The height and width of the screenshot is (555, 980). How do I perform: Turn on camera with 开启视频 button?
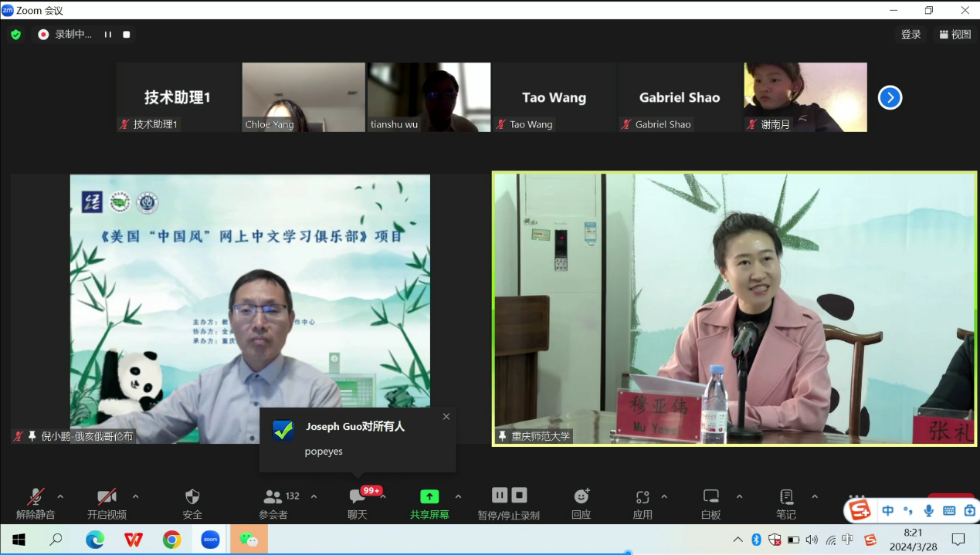(107, 497)
